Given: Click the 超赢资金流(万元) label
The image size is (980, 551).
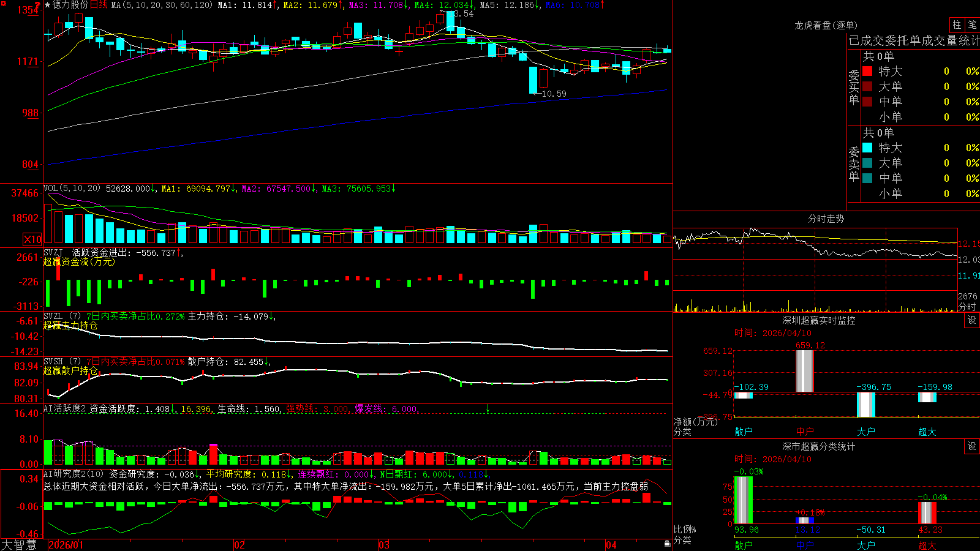Looking at the screenshot, I should pos(79,261).
